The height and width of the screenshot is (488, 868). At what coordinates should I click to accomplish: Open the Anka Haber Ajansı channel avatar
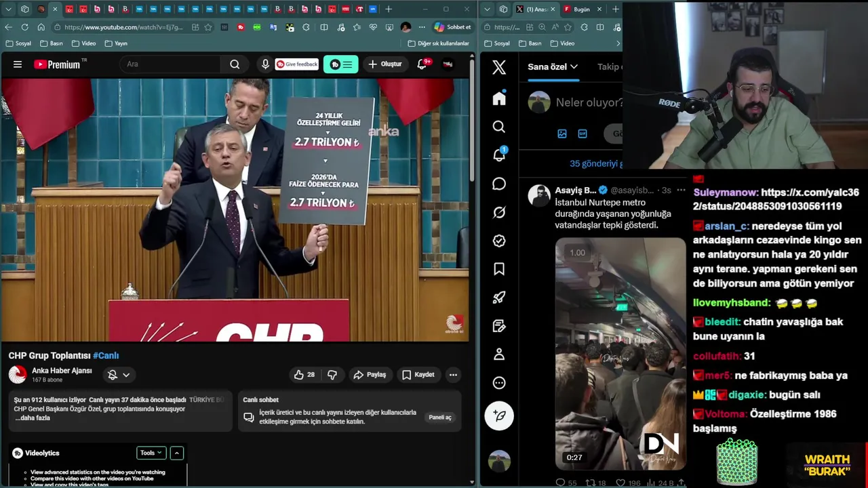(x=17, y=374)
